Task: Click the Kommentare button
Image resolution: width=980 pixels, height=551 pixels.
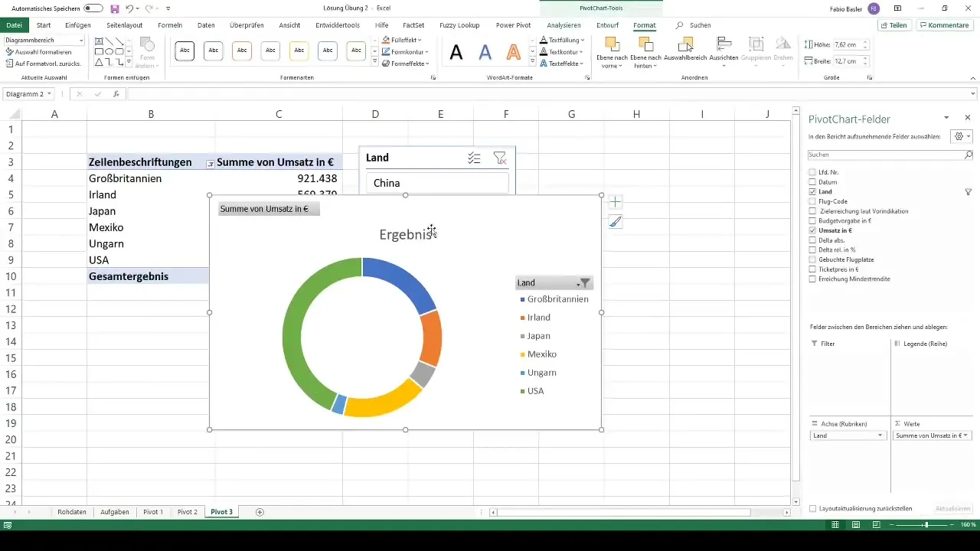Action: [x=945, y=25]
